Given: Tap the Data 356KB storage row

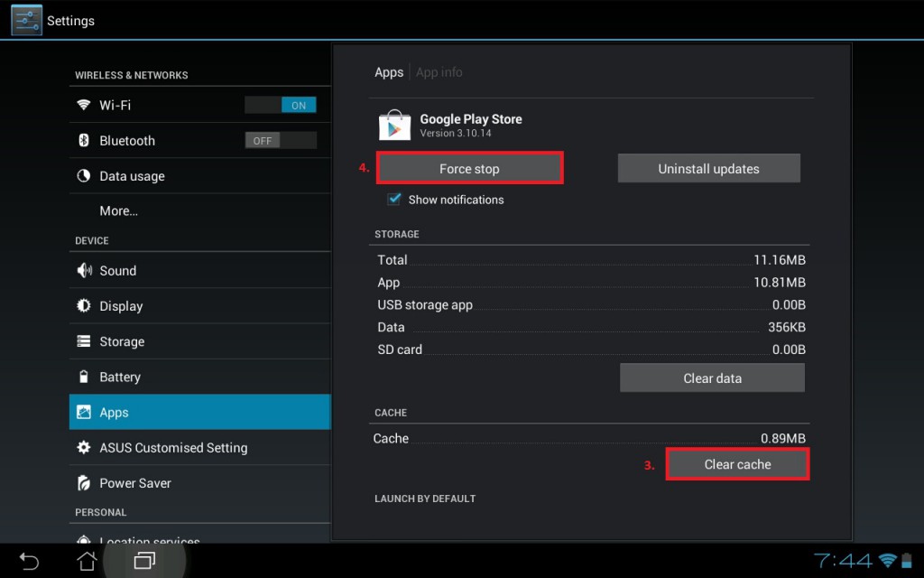Looking at the screenshot, I should point(591,327).
